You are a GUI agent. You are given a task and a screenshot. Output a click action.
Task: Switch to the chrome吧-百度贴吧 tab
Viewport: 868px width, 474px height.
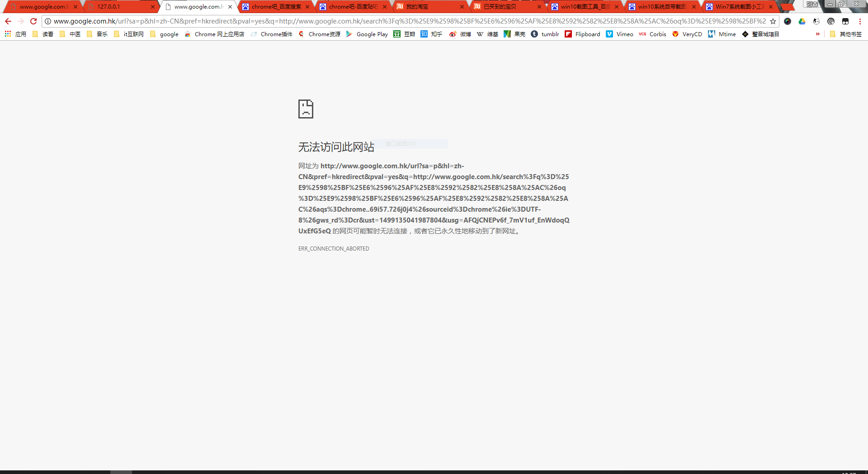point(353,7)
